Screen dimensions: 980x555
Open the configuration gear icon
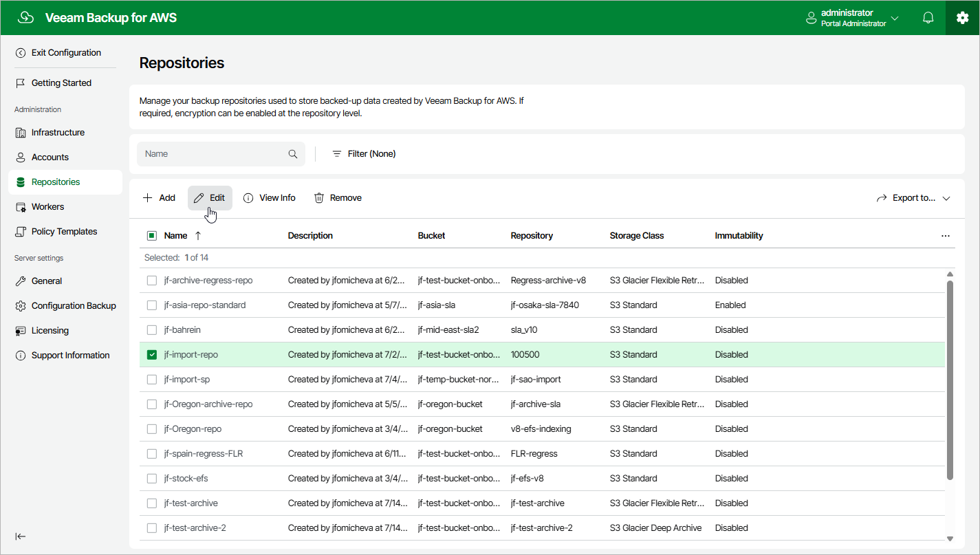[x=962, y=18]
